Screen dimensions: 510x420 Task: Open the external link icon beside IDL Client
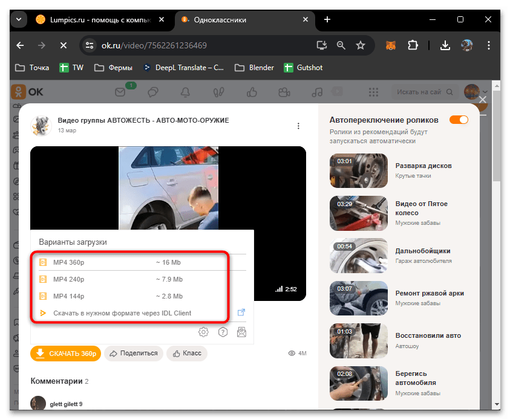(x=241, y=312)
